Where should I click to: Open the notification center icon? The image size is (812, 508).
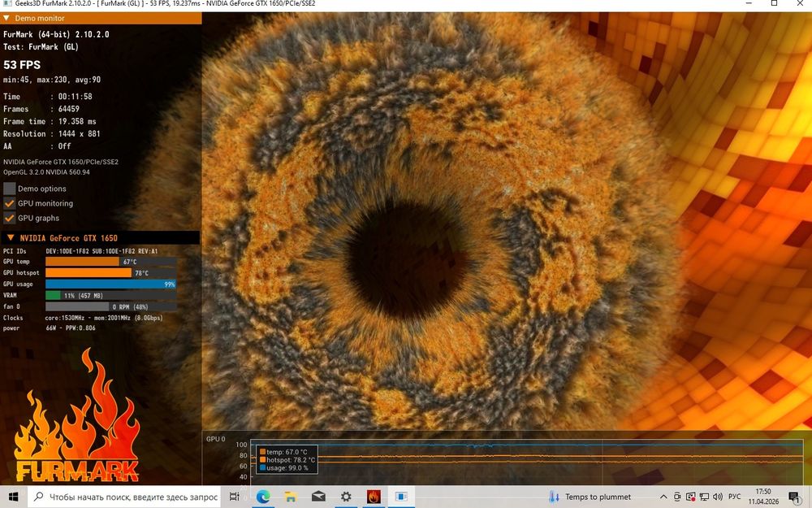pyautogui.click(x=793, y=497)
